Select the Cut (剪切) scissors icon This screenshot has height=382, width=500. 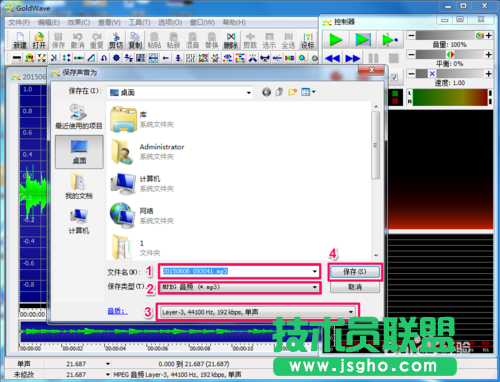[x=116, y=40]
